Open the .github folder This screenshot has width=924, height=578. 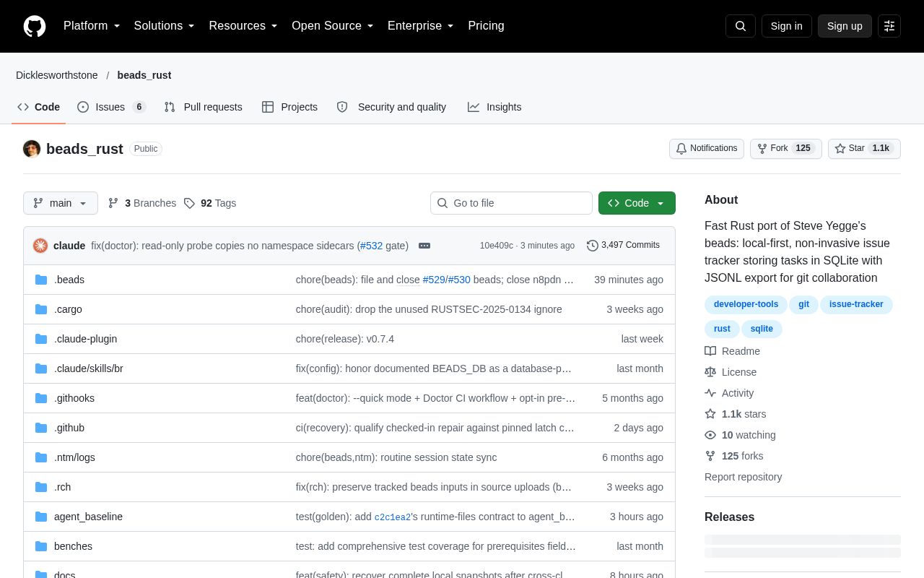[69, 428]
